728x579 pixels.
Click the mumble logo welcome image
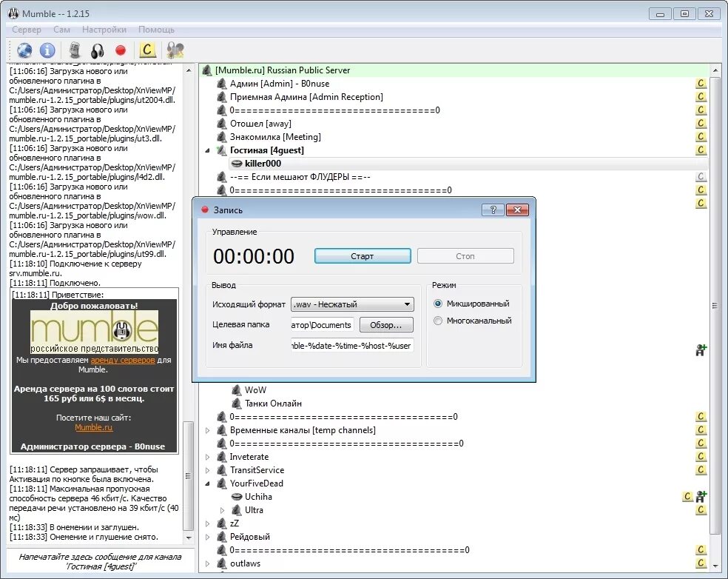point(94,331)
